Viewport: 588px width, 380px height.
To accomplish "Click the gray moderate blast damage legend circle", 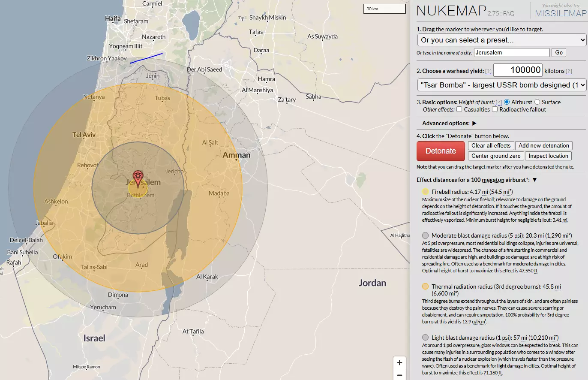I will [425, 235].
